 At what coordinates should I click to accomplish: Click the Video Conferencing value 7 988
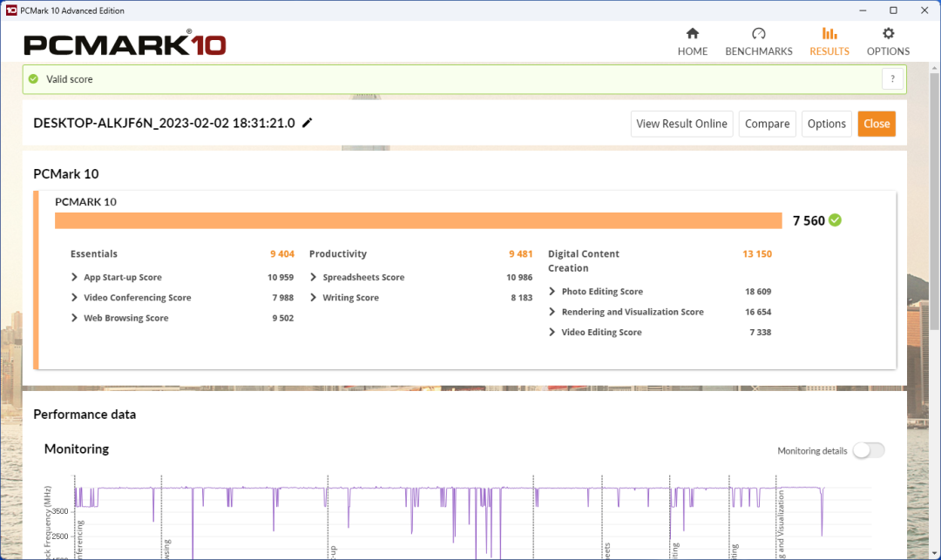pyautogui.click(x=282, y=297)
